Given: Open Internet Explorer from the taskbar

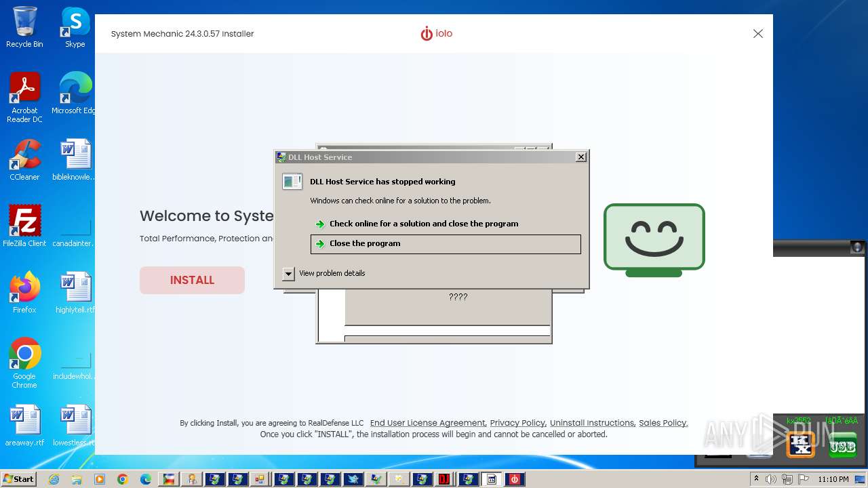Looking at the screenshot, I should (54, 479).
